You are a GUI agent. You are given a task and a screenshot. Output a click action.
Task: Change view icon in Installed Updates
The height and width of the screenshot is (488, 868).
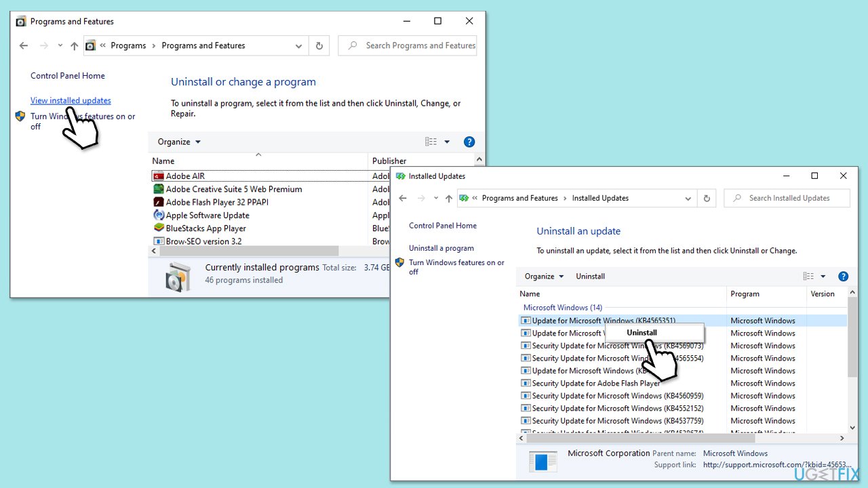pos(808,276)
